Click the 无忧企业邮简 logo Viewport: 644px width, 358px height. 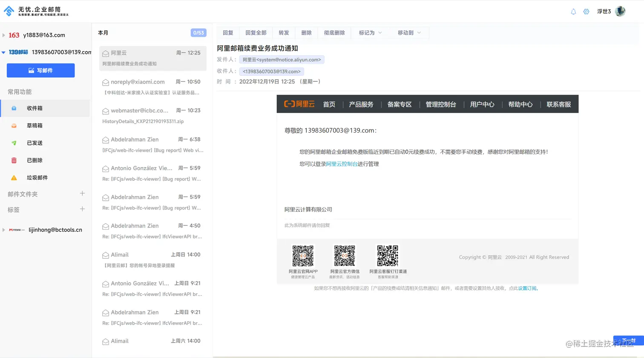coord(36,11)
